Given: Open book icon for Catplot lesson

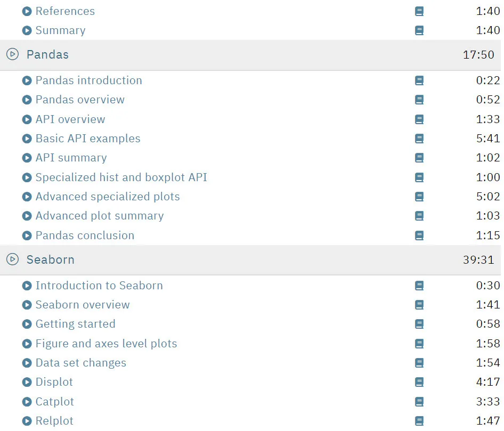Looking at the screenshot, I should 419,401.
